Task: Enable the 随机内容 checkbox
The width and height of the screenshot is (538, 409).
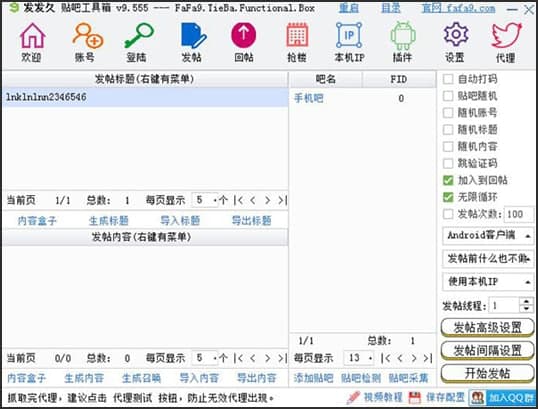Action: [x=448, y=147]
